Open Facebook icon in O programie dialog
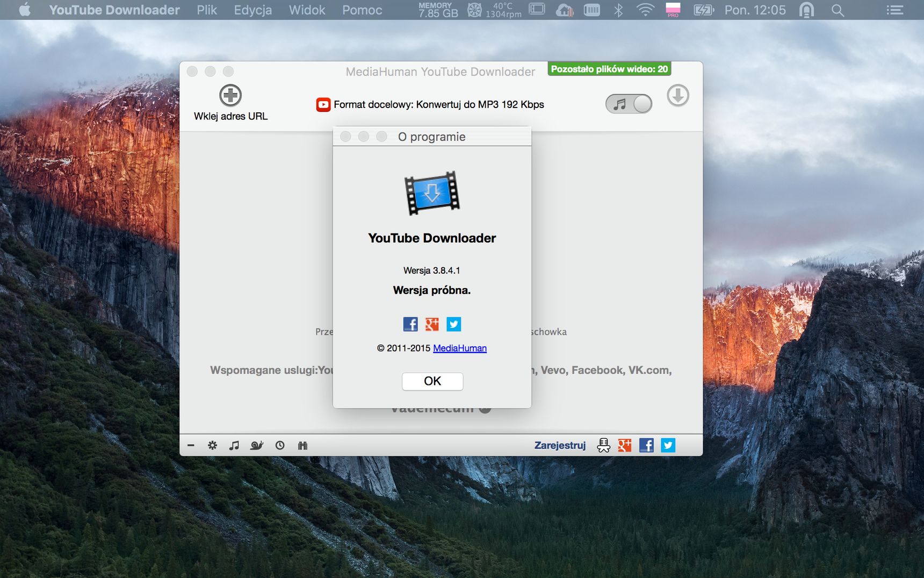Screen dimensions: 924x578 tap(410, 324)
